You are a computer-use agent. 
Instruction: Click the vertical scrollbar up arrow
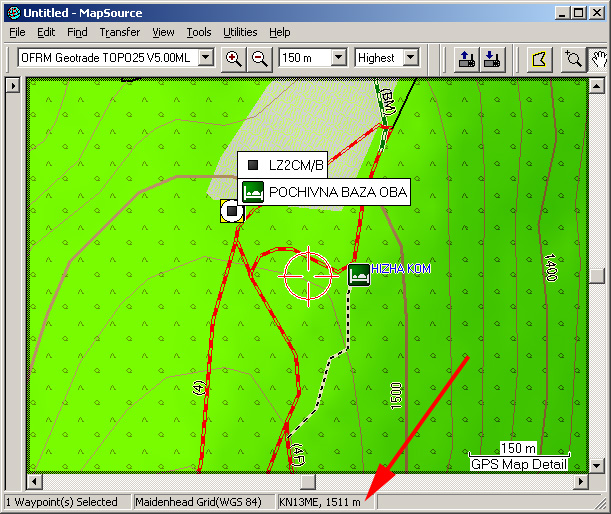(x=597, y=85)
